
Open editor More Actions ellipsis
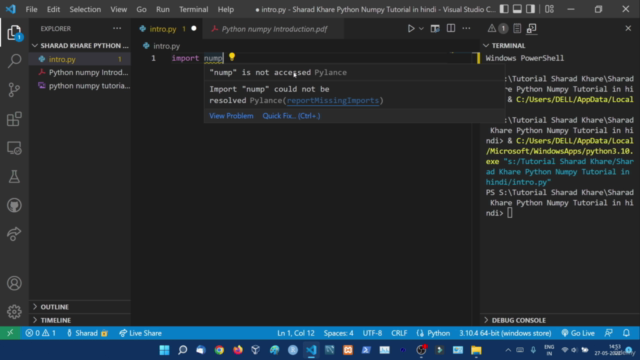click(x=466, y=29)
